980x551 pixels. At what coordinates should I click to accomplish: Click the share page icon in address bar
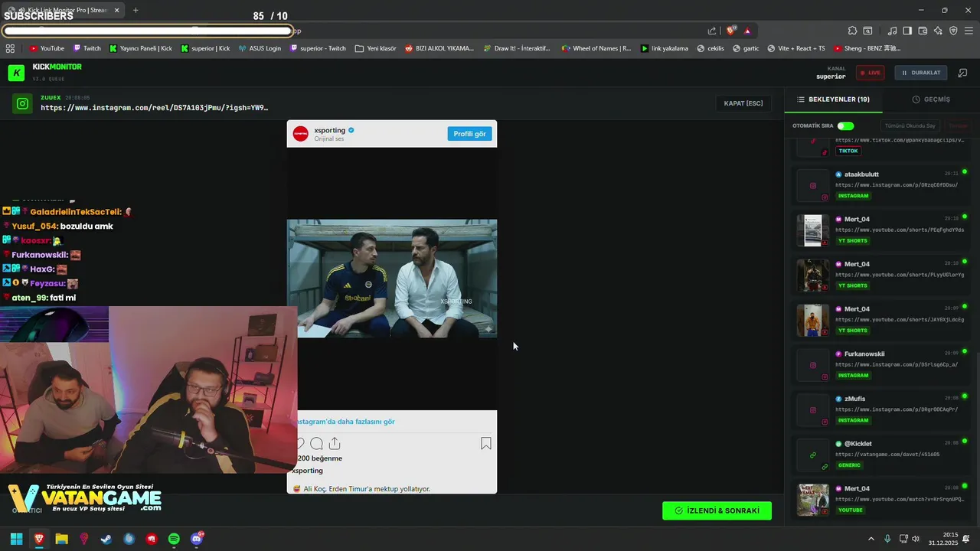712,31
